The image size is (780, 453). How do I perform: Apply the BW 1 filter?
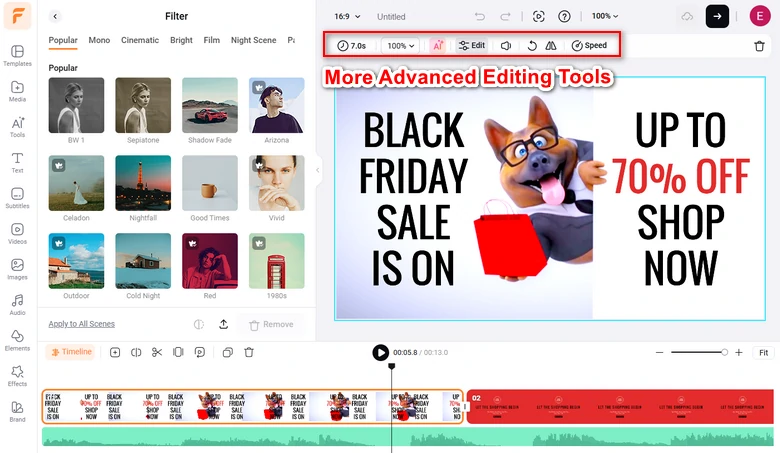pos(76,105)
